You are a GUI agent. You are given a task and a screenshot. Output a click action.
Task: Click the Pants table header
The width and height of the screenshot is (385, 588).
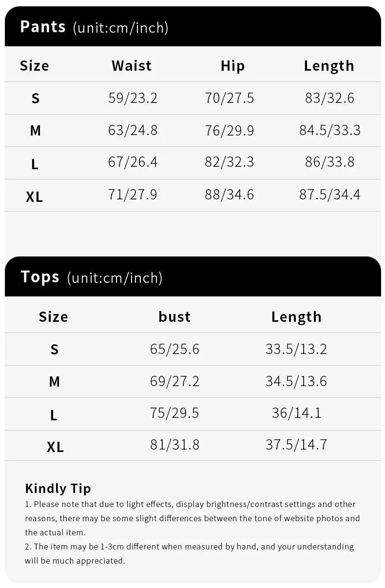pyautogui.click(x=192, y=26)
